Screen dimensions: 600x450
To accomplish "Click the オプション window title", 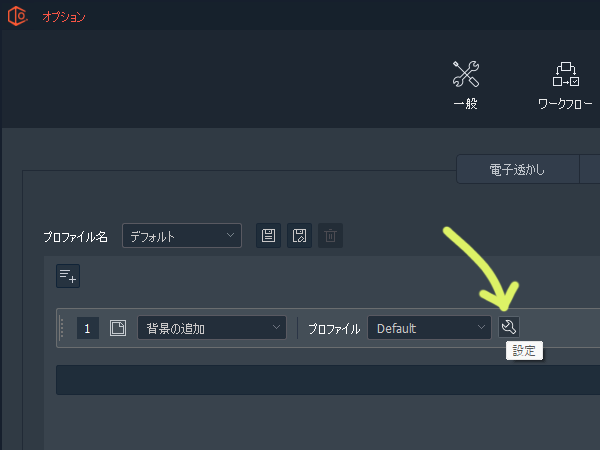I will tap(64, 16).
